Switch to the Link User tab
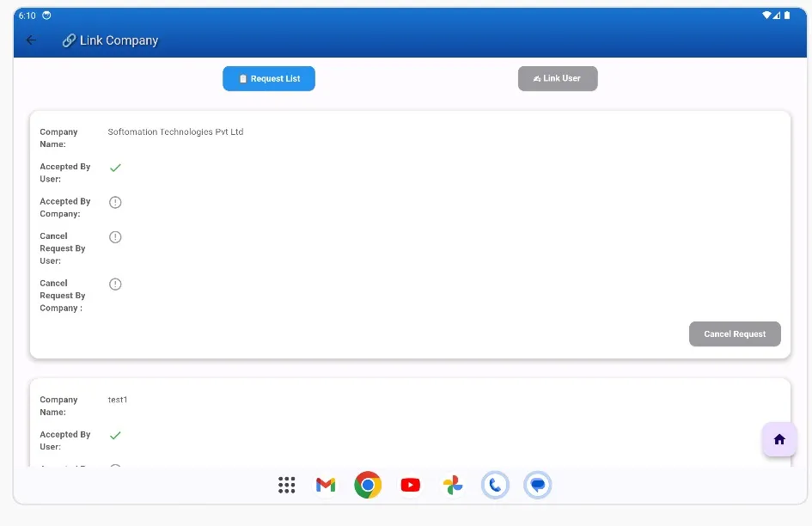Viewport: 812px width, 526px height. pos(558,79)
